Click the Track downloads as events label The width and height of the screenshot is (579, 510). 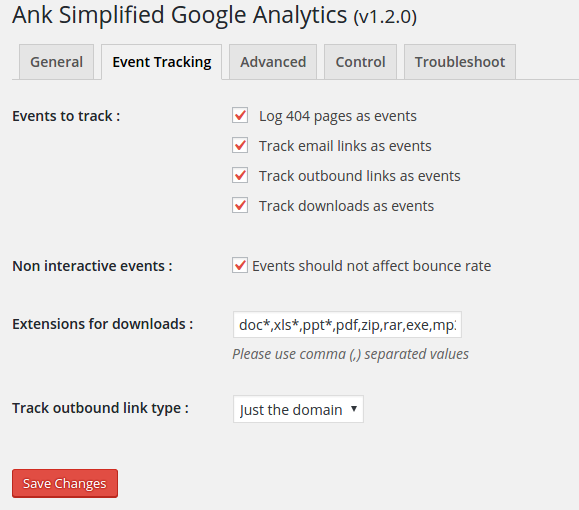tap(346, 206)
